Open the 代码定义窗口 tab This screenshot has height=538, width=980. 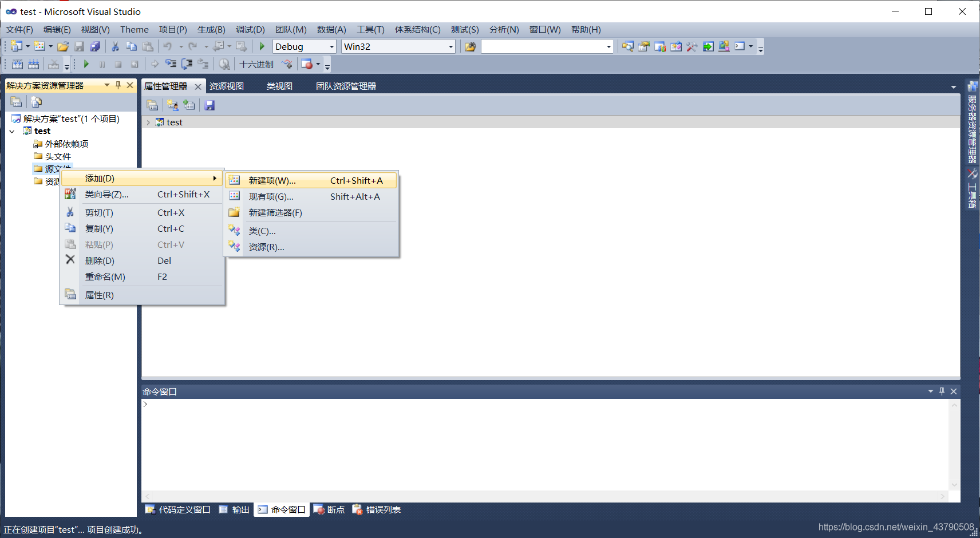pyautogui.click(x=178, y=510)
